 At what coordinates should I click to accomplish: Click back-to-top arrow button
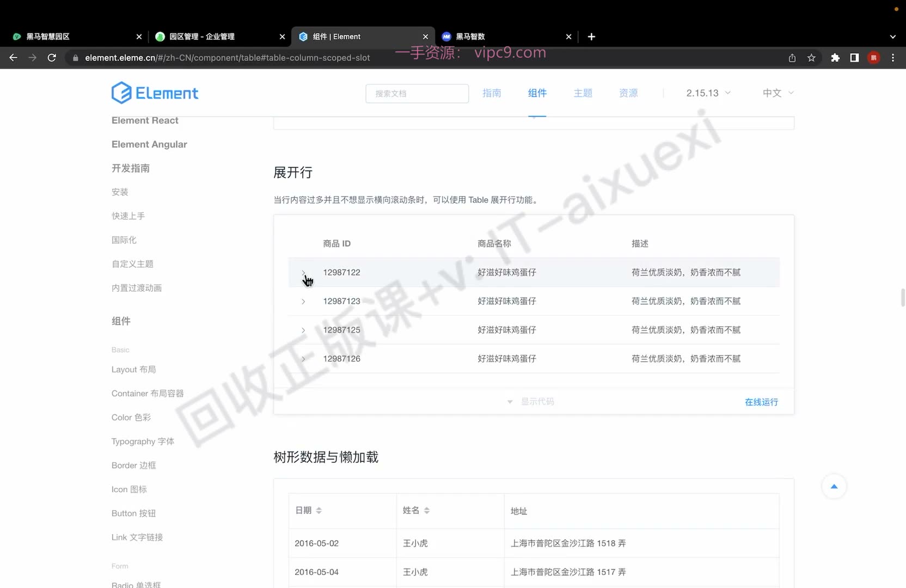834,486
